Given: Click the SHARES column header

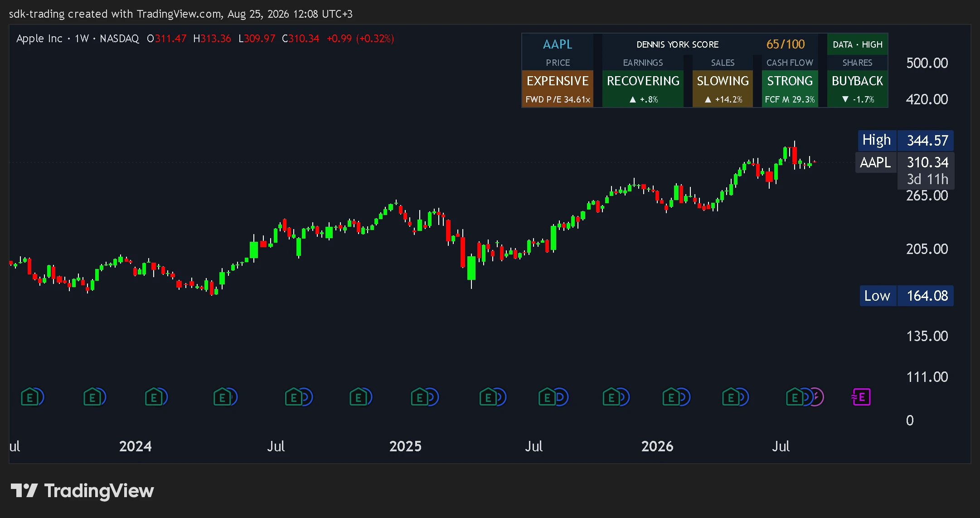Looking at the screenshot, I should point(857,63).
